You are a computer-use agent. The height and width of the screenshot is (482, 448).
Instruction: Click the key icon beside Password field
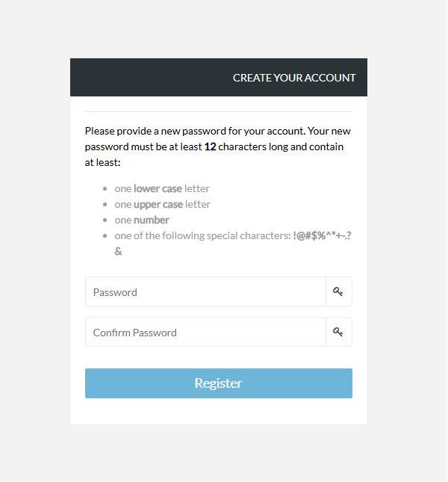(x=338, y=291)
